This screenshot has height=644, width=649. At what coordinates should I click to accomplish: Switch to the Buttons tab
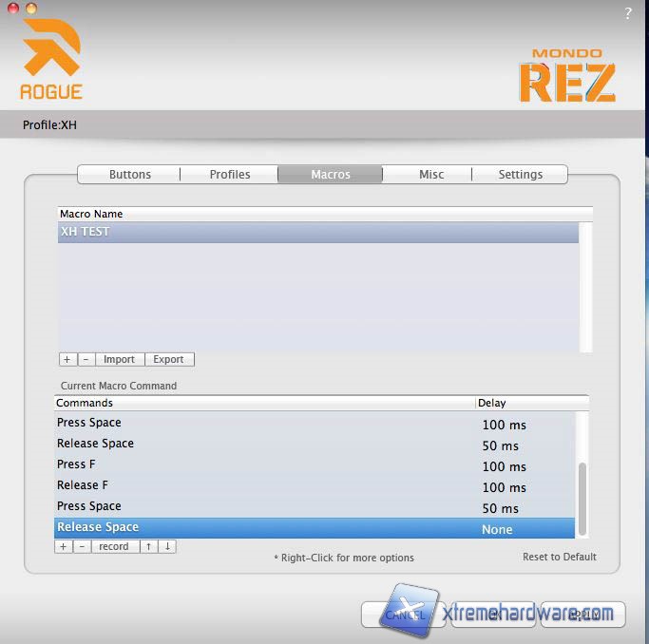[x=130, y=174]
